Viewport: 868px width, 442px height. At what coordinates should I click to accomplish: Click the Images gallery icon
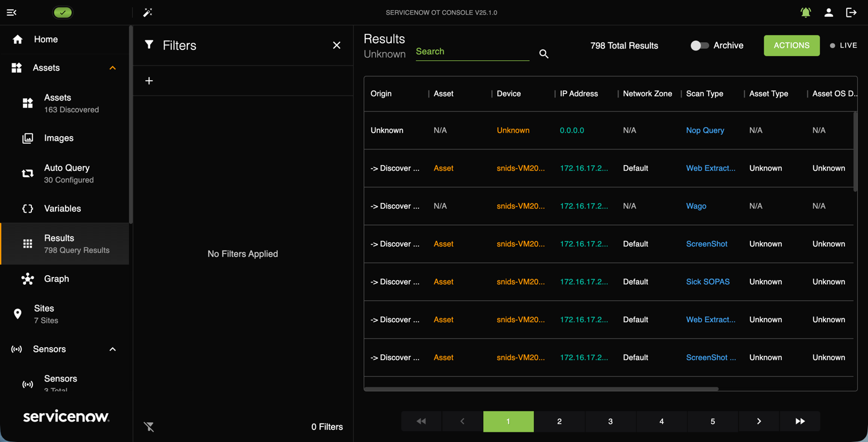pos(28,139)
